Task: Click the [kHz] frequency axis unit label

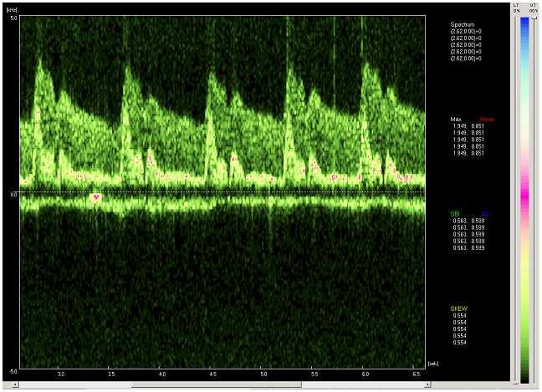Action: 12,10
